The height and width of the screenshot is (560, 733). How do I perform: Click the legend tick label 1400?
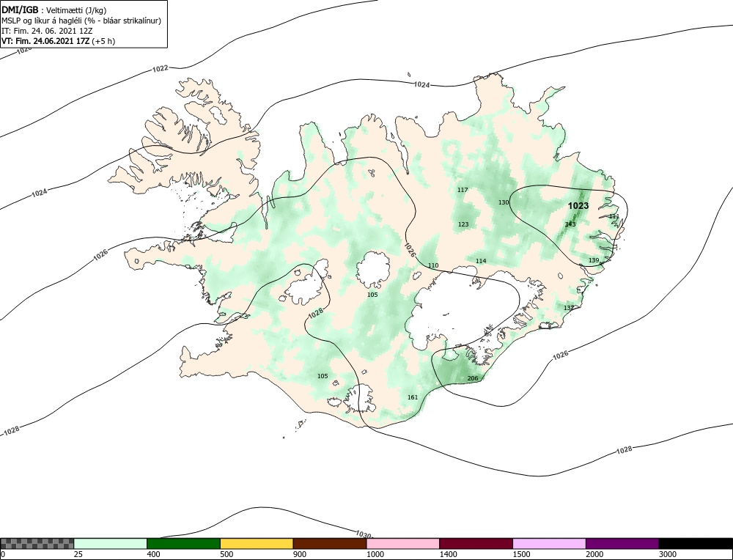point(448,555)
